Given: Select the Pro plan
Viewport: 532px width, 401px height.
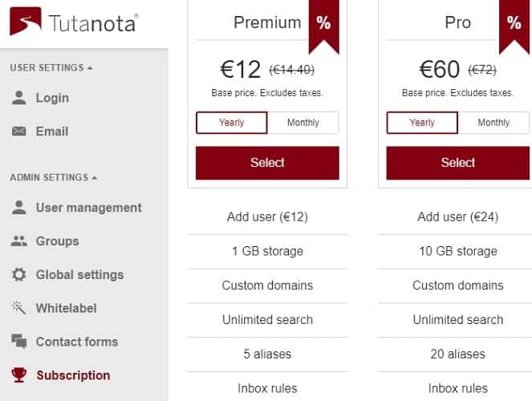Looking at the screenshot, I should 457,163.
